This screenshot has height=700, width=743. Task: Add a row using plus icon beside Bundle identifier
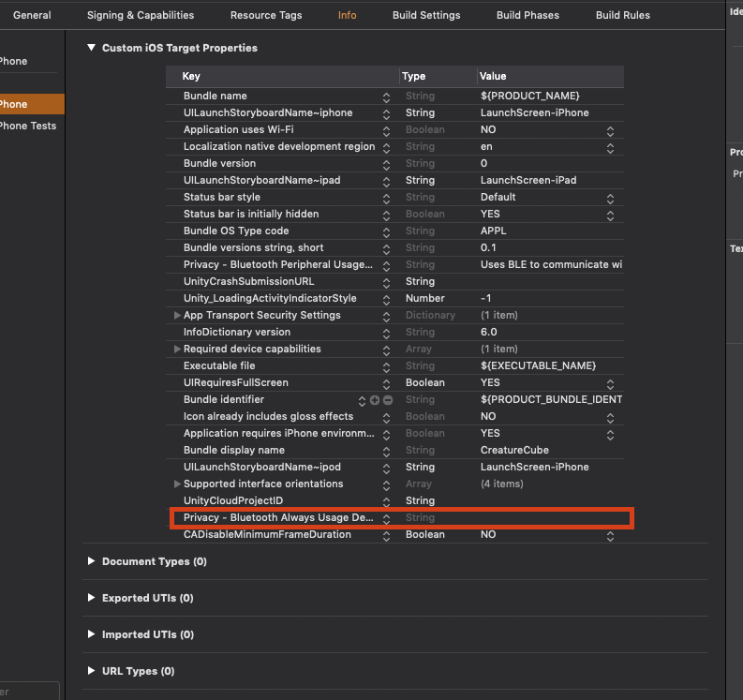[375, 400]
